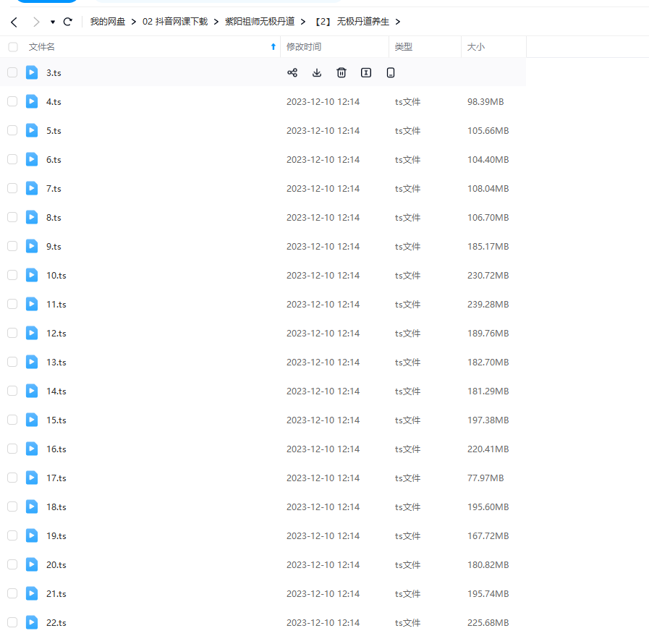The height and width of the screenshot is (644, 649).
Task: Expand chevron after 紫阳祖师无极丹道
Action: 303,22
